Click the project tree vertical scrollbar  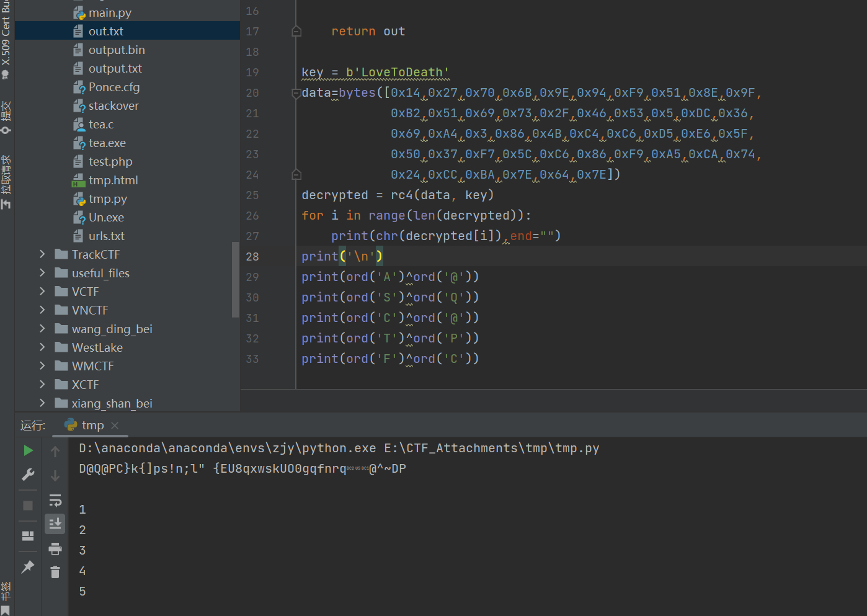[x=235, y=279]
